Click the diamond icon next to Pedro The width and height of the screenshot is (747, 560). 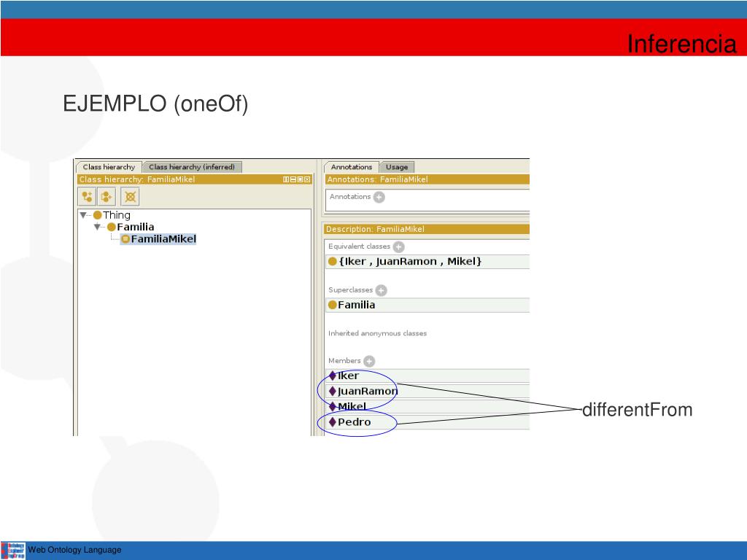click(x=333, y=422)
